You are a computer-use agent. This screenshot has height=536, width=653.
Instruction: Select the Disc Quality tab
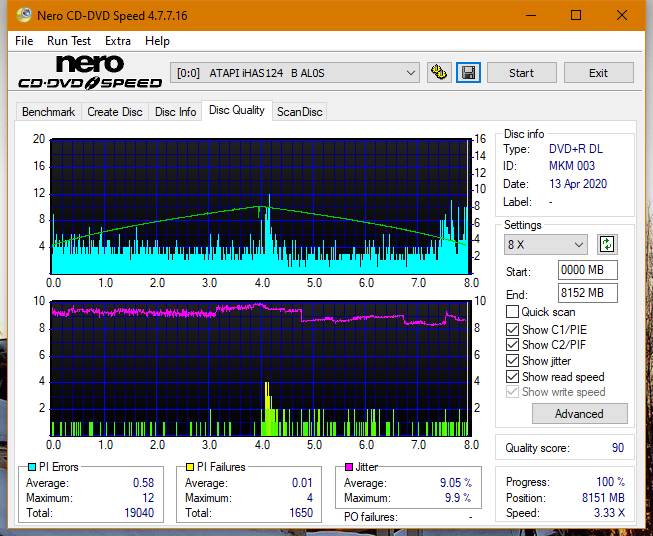(237, 110)
